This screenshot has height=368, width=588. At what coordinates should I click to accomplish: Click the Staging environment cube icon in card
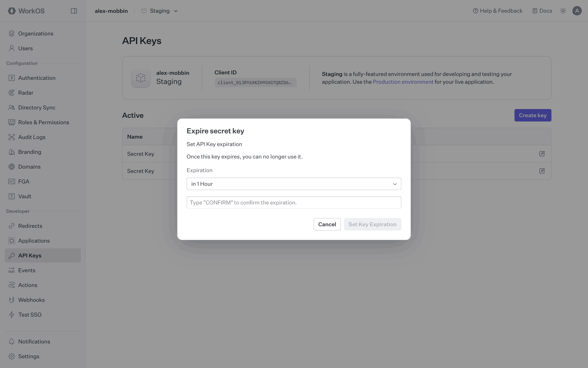pos(141,78)
